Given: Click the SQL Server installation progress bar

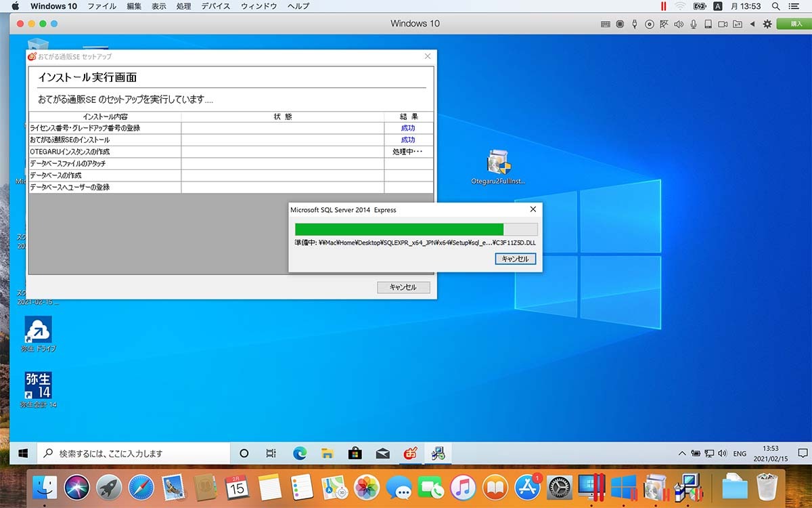Looking at the screenshot, I should click(416, 230).
